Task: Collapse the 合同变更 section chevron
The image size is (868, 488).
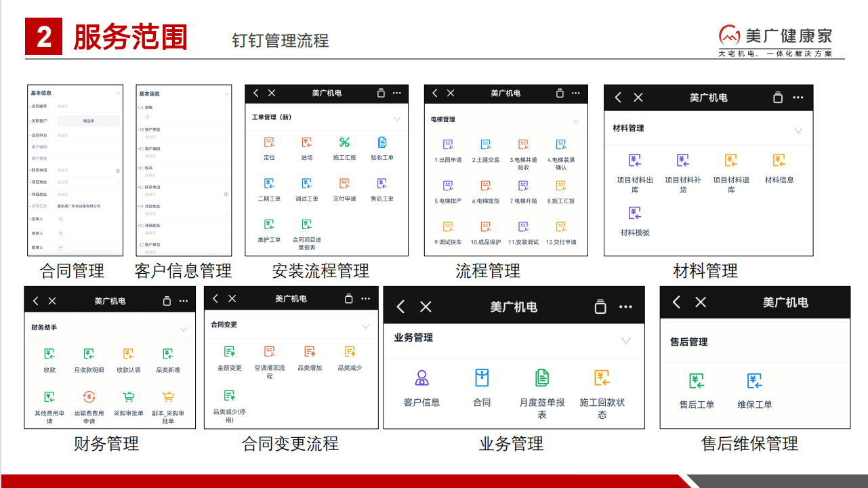Action: click(366, 327)
